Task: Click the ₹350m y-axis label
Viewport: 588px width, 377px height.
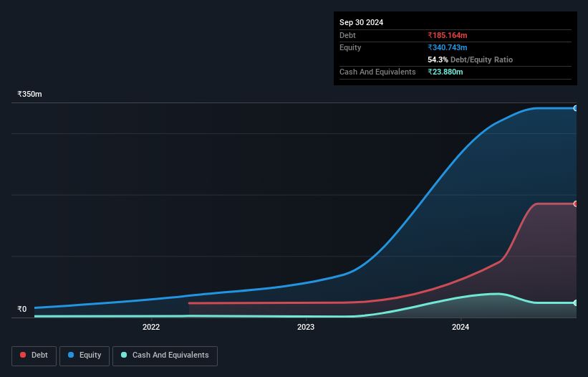Action: pos(29,94)
